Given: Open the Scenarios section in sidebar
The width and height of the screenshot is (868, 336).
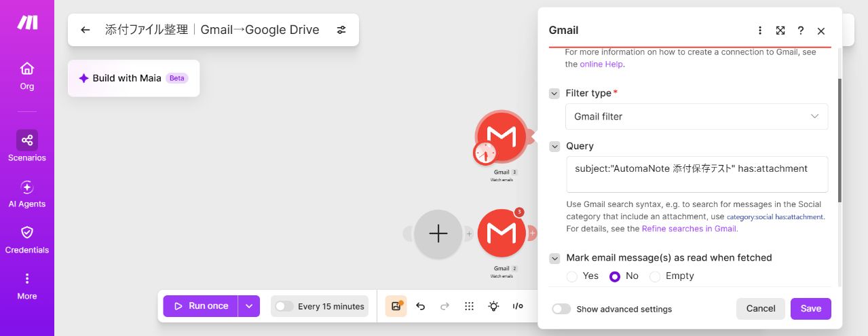Looking at the screenshot, I should pos(27,147).
